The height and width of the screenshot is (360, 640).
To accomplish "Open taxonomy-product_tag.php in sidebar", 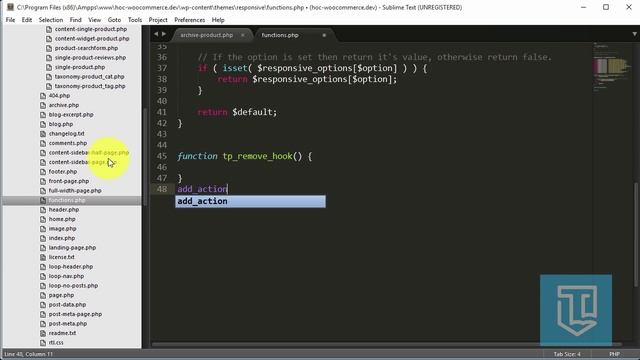I will click(x=90, y=86).
